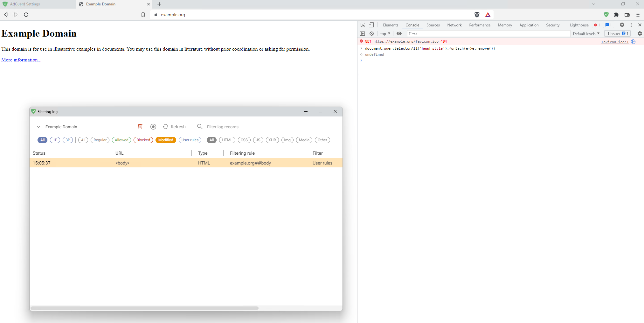Clear the console output

[x=371, y=33]
